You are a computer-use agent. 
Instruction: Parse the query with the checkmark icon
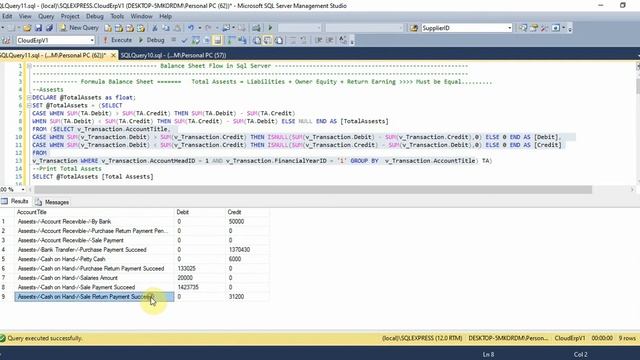coord(184,40)
